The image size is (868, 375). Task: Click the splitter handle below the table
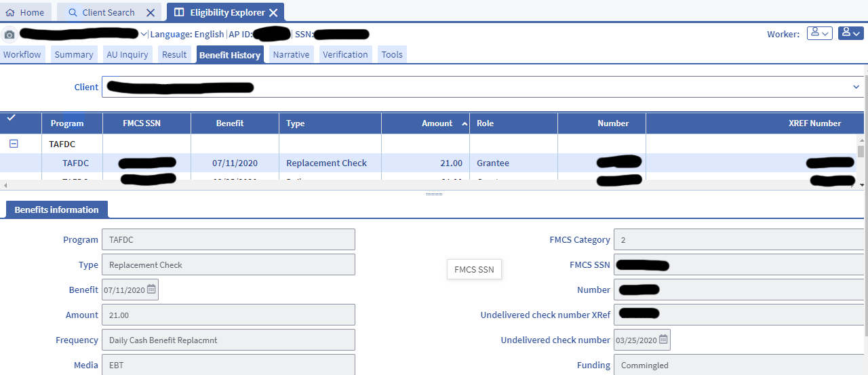(x=434, y=194)
